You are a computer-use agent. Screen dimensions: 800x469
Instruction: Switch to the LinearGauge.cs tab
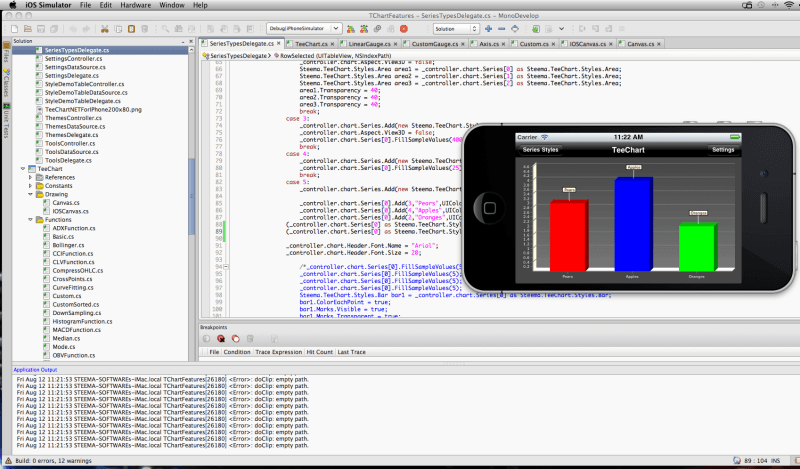coord(369,44)
